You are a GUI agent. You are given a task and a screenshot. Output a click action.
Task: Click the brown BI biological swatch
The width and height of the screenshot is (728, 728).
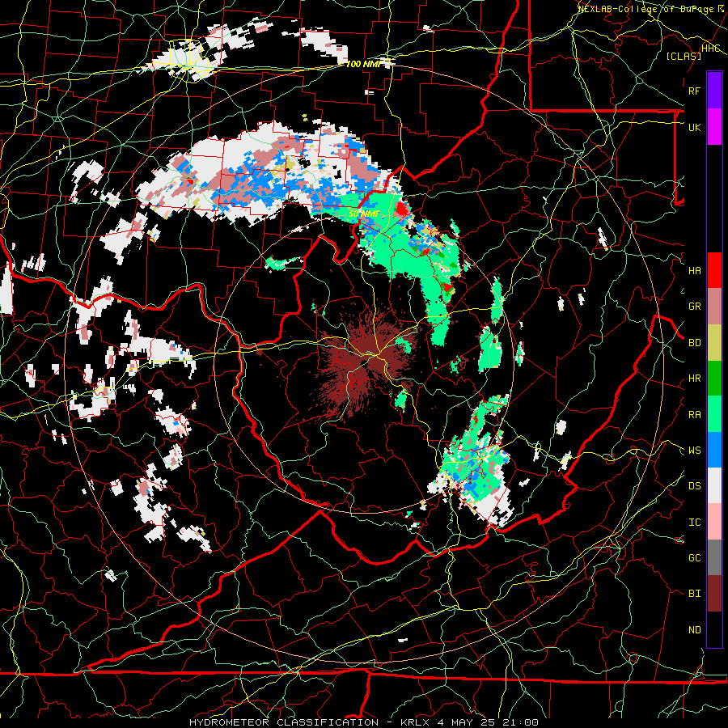pos(714,594)
